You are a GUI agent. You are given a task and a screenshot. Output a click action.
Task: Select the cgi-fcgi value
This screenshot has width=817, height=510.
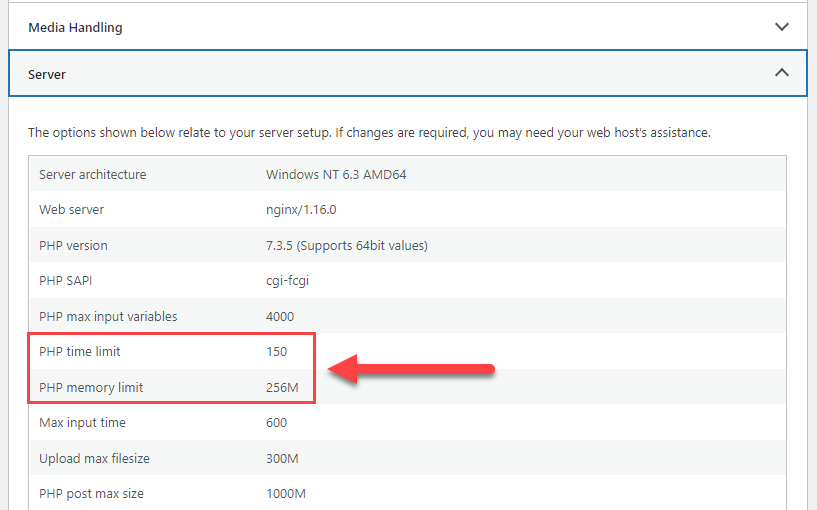click(288, 281)
